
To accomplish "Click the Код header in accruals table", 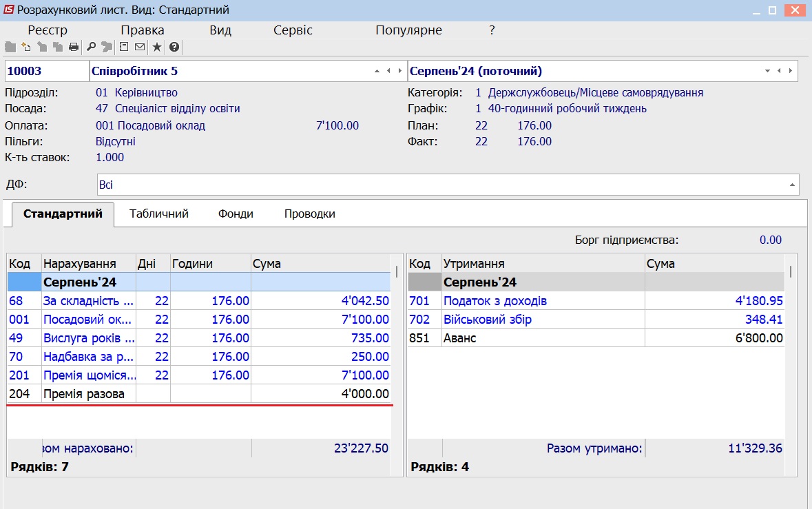I will coord(24,264).
